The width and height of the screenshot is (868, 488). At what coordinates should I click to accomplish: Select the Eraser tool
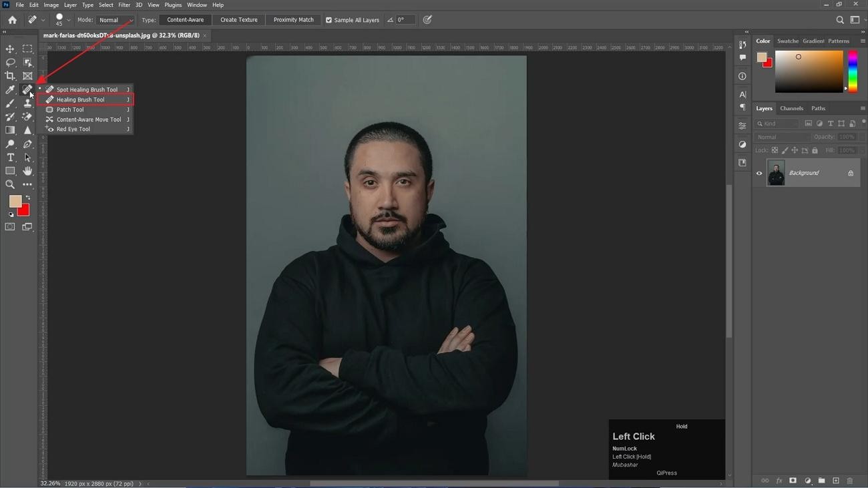pos(27,117)
